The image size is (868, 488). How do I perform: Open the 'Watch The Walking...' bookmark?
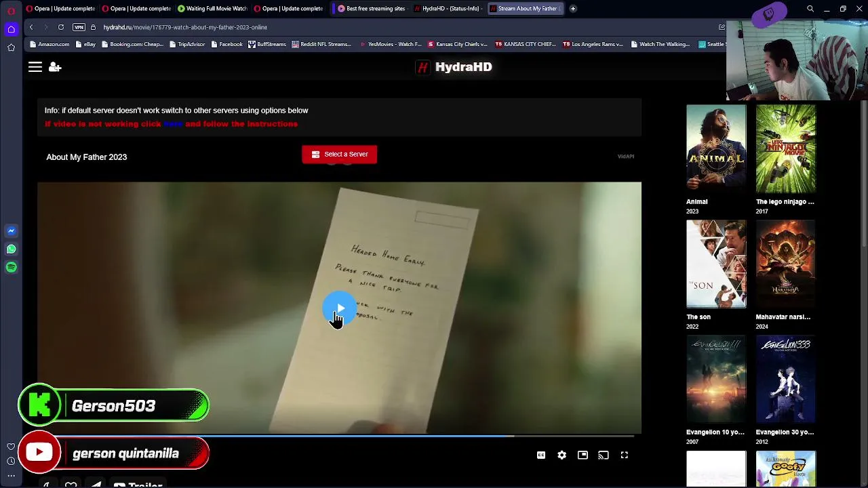pos(660,45)
